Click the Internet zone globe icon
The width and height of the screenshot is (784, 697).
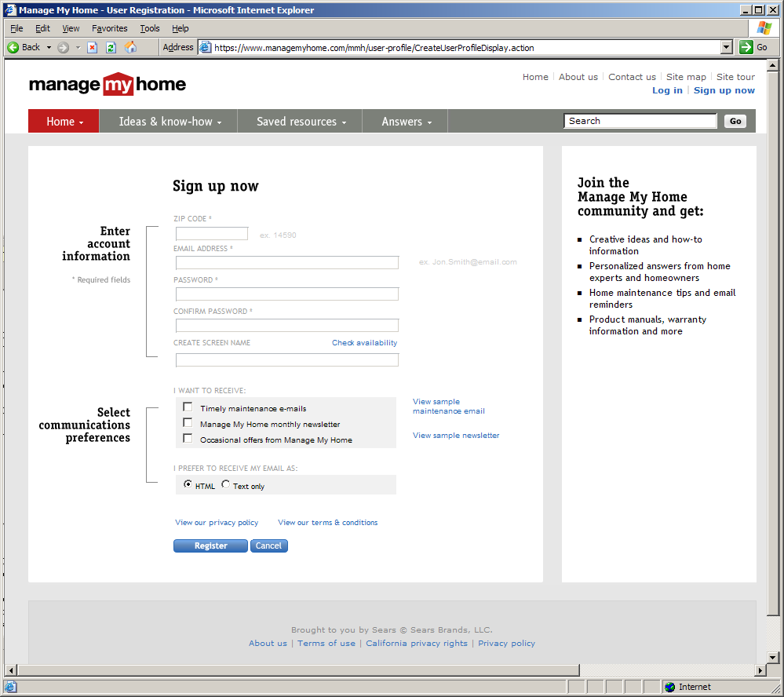[x=670, y=687]
